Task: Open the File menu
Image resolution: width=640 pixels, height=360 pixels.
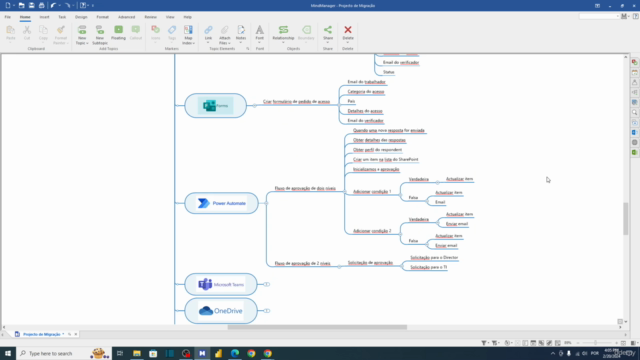Action: [8, 17]
